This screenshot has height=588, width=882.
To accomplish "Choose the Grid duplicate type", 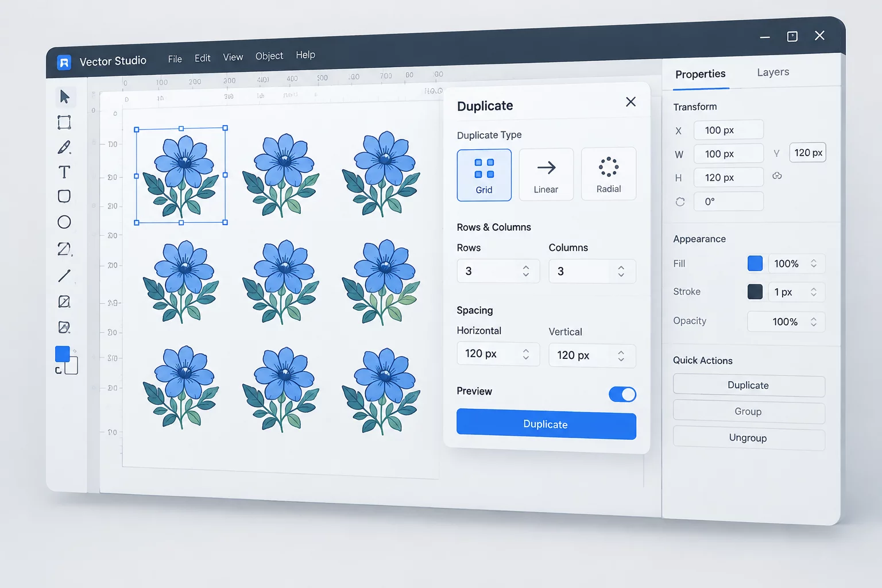I will tap(484, 175).
